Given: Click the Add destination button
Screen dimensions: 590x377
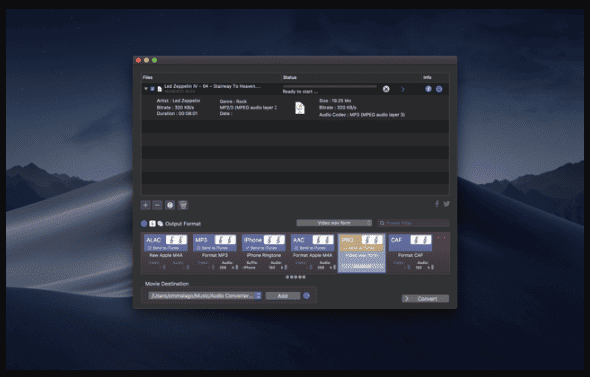Looking at the screenshot, I should click(x=283, y=296).
